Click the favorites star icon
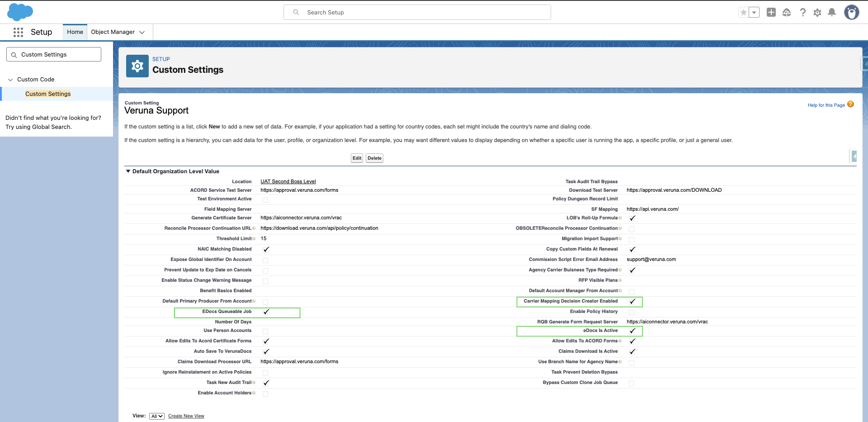The height and width of the screenshot is (422, 868). pyautogui.click(x=743, y=13)
